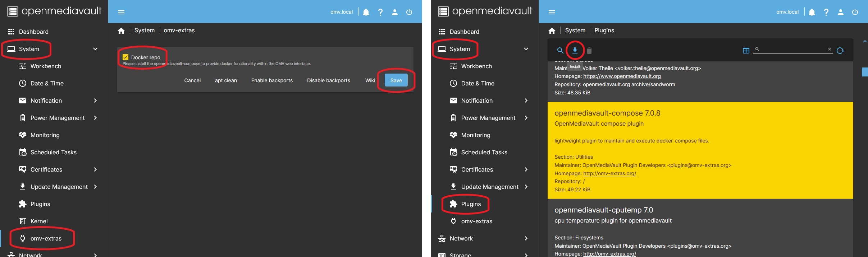868x257 pixels.
Task: Open the Kernel menu item in the sidebar
Action: 39,221
